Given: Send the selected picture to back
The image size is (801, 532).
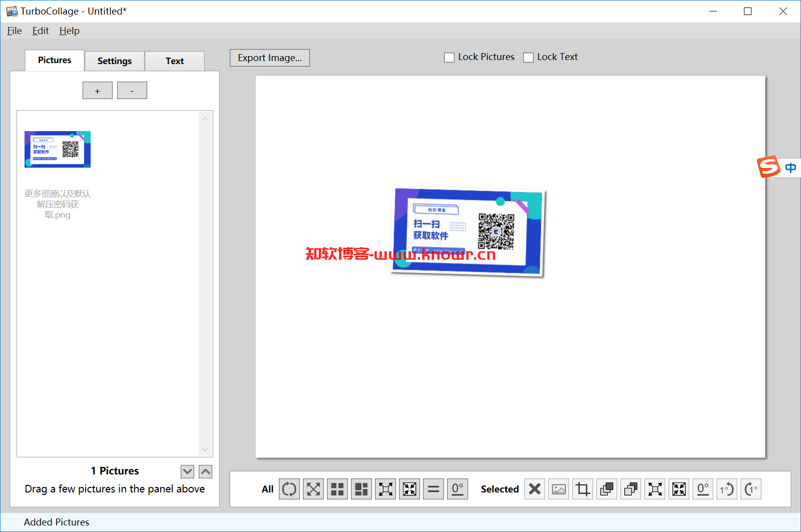Looking at the screenshot, I should point(631,489).
